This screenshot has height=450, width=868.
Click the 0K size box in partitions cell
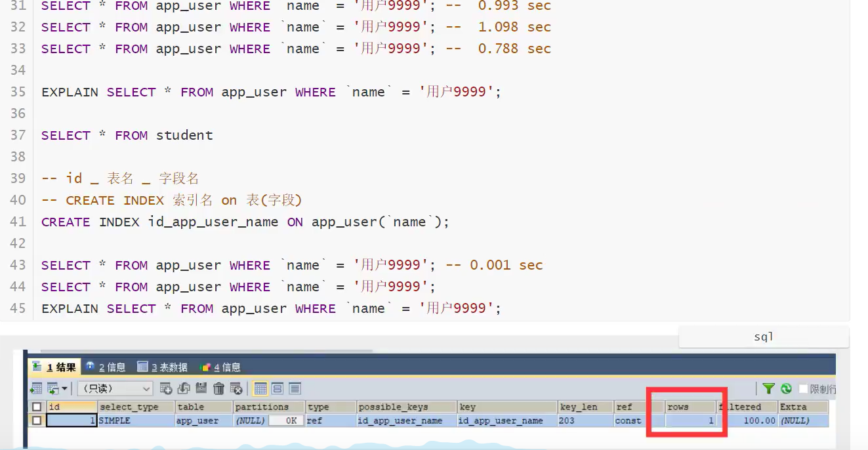tap(286, 420)
